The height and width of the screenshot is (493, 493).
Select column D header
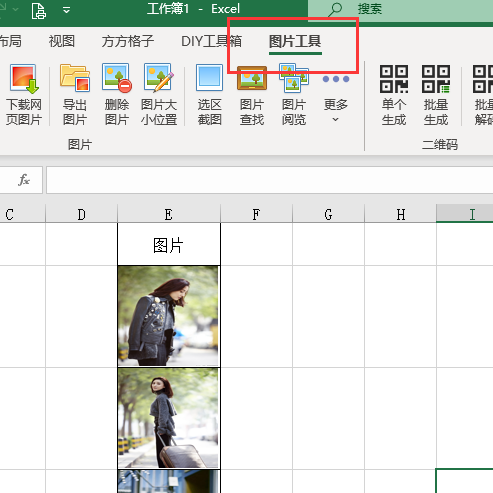tap(81, 214)
